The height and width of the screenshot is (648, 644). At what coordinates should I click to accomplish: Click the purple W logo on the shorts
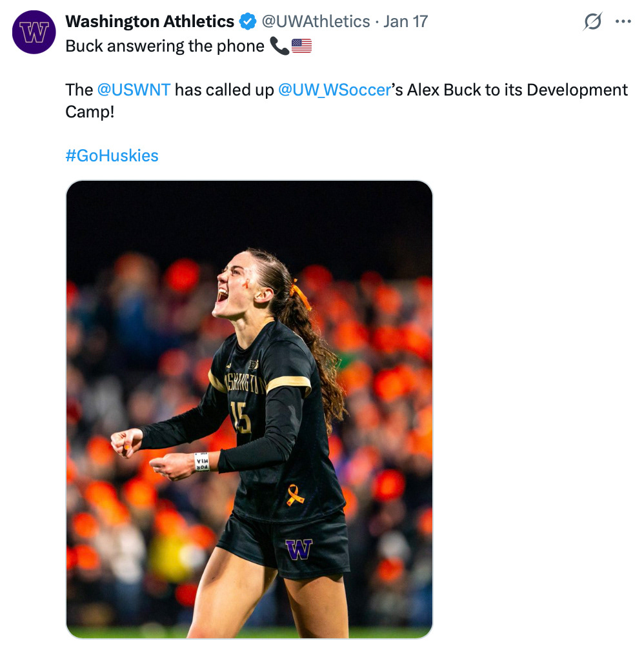pyautogui.click(x=299, y=549)
